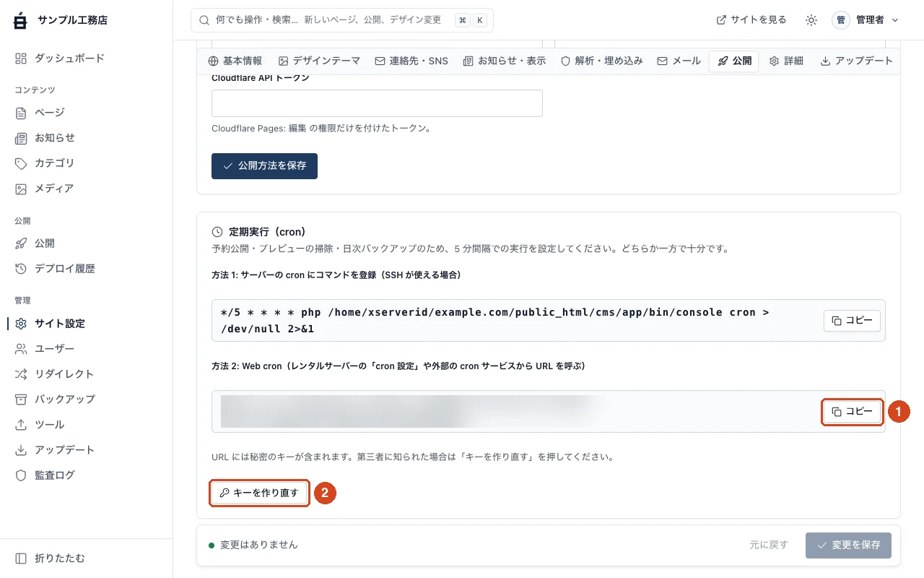Screen dimensions: 924x578
Task: Switch to デザインテーマ tab
Action: [319, 61]
